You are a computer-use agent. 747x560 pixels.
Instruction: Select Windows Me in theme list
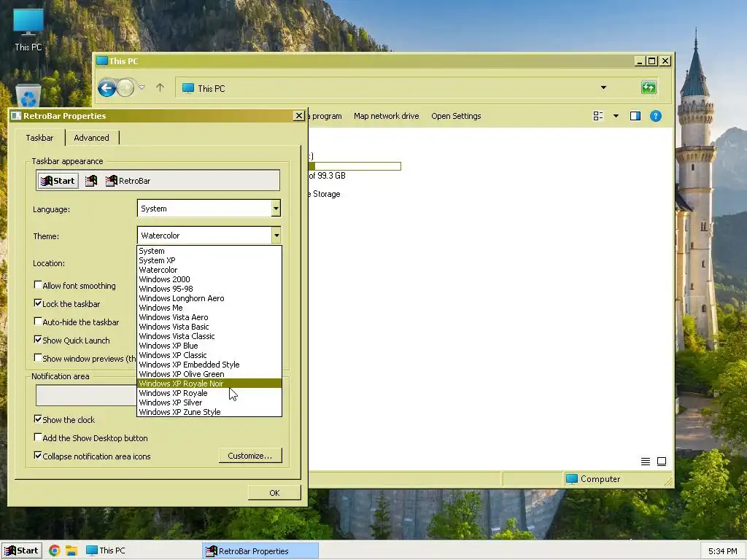209,308
